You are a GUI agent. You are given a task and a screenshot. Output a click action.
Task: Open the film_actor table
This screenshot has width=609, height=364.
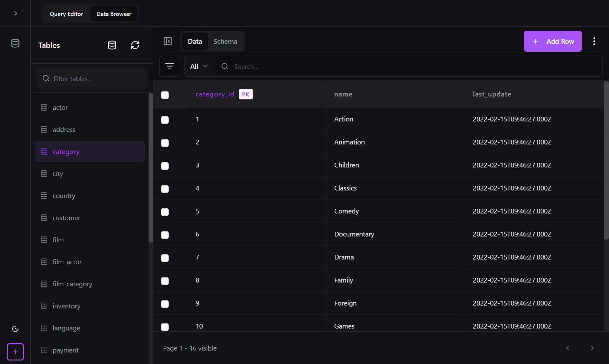point(89,262)
